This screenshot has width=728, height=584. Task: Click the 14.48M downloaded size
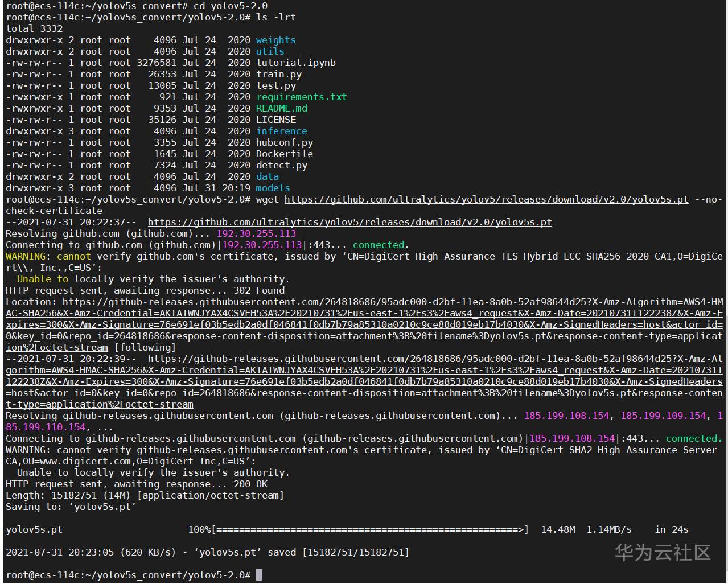[557, 529]
